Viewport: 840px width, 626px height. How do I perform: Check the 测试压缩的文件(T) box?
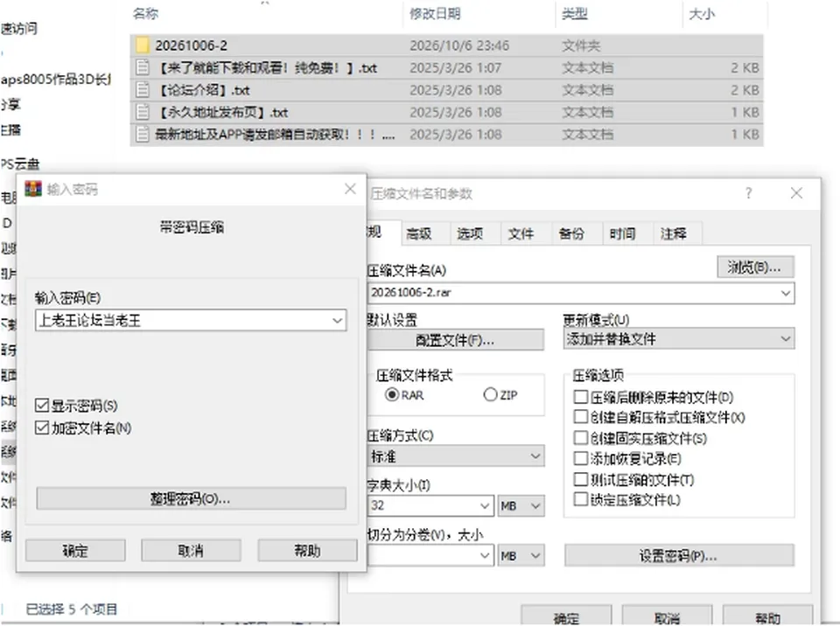click(581, 479)
